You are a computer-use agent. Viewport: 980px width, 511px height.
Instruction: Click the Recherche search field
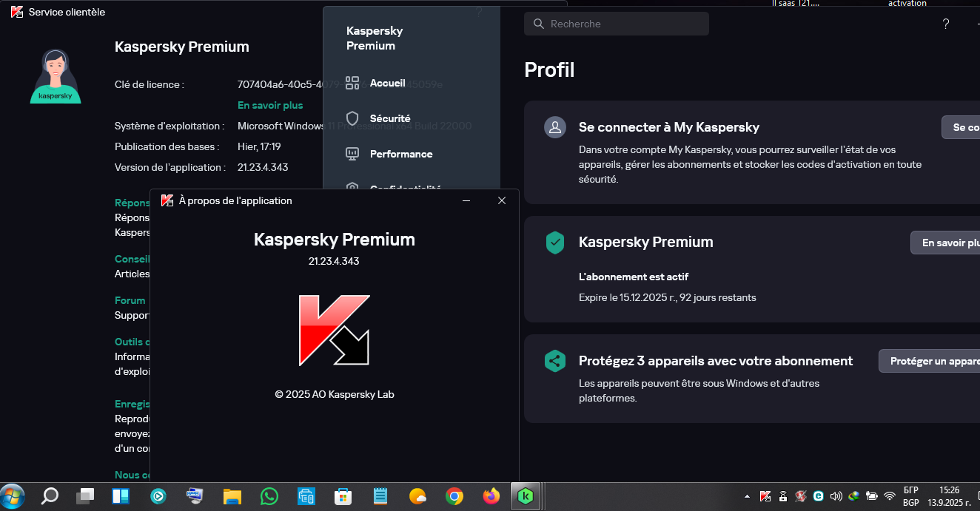(x=617, y=24)
